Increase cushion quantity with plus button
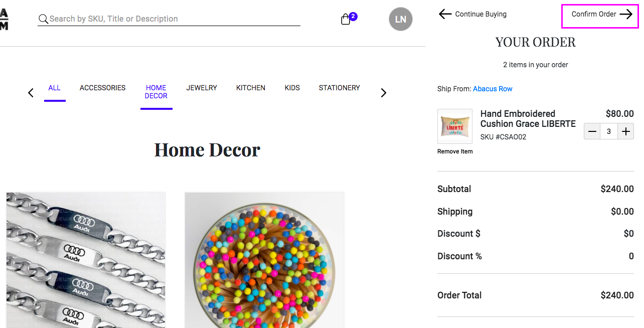The height and width of the screenshot is (328, 644). 625,131
